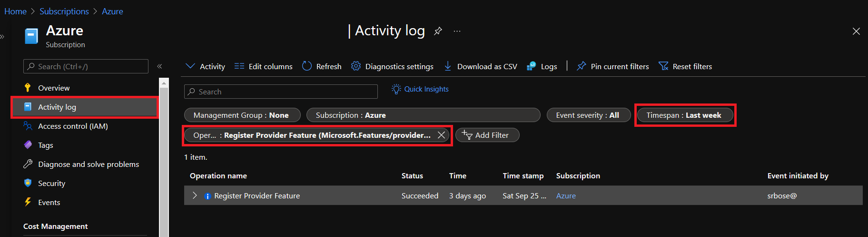This screenshot has width=868, height=237.
Task: Click the Logs chart icon
Action: [532, 66]
